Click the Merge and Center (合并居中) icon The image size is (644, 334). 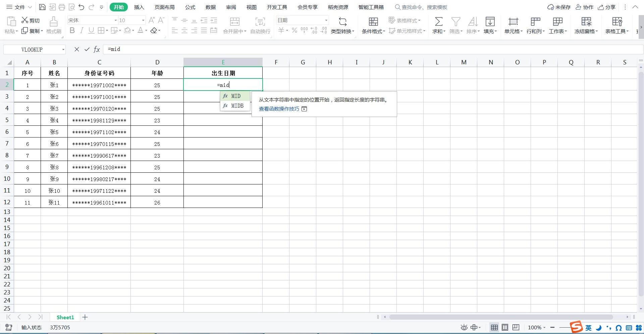(x=234, y=22)
